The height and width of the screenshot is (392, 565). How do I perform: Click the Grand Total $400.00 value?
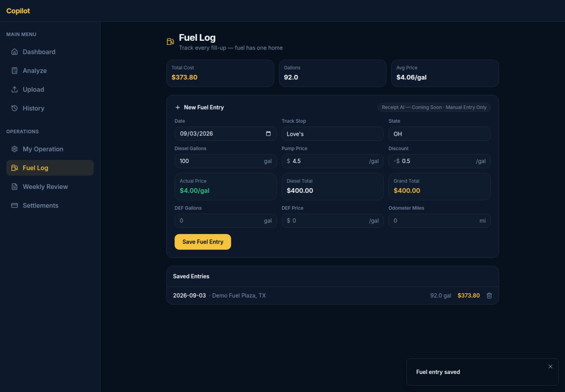407,191
